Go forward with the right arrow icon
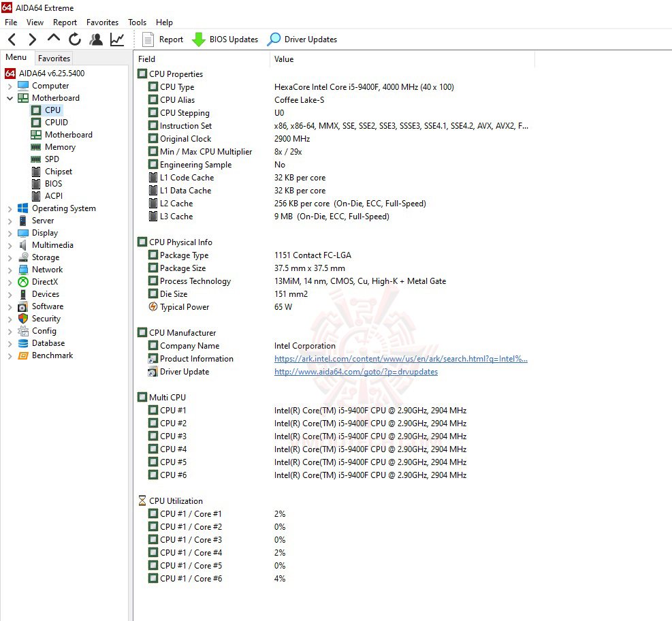Viewport: 672px width, 621px height. point(32,39)
